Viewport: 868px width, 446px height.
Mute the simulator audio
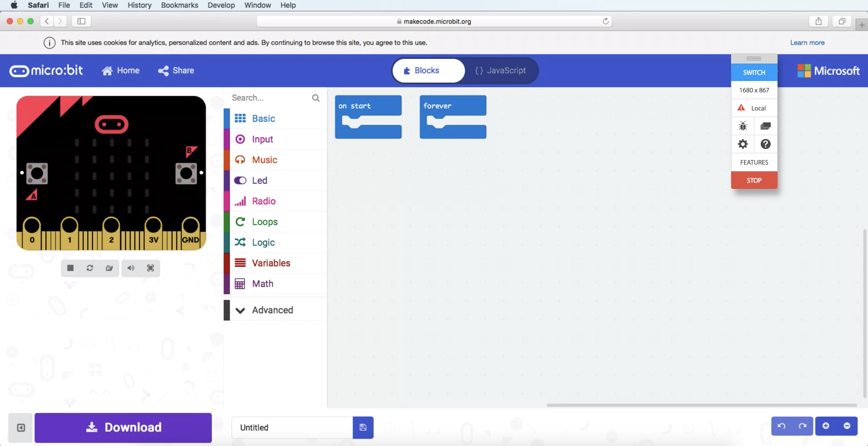(131, 268)
